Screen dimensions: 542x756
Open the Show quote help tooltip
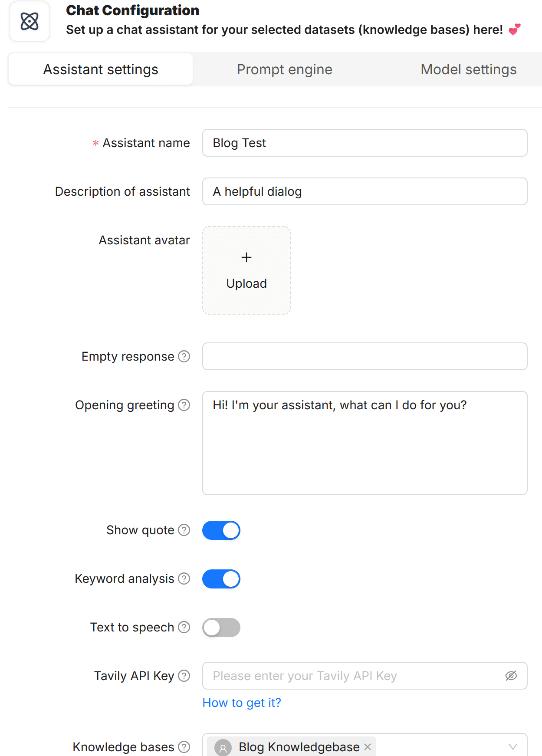pyautogui.click(x=184, y=530)
